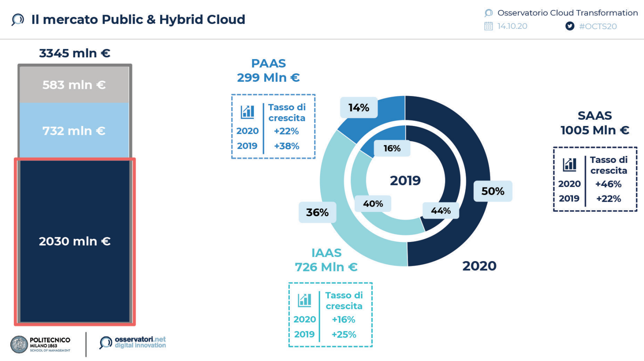Select the grey 583 mln € bar segment

(75, 84)
